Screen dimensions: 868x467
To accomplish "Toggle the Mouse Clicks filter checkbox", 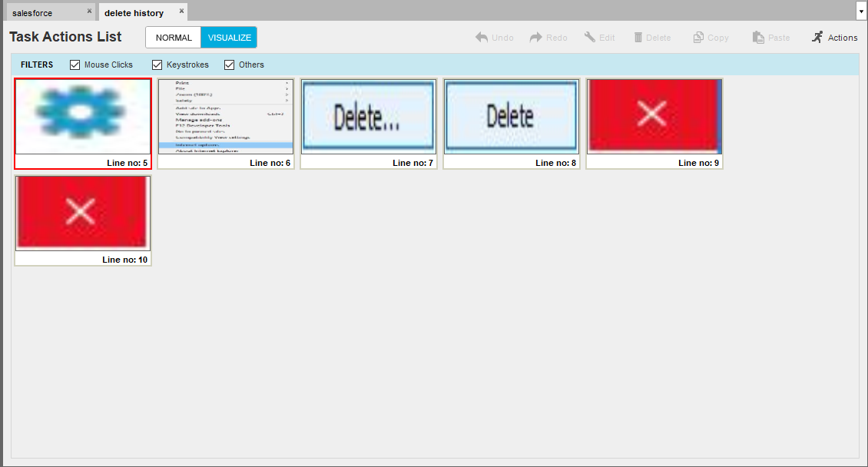I will click(75, 65).
